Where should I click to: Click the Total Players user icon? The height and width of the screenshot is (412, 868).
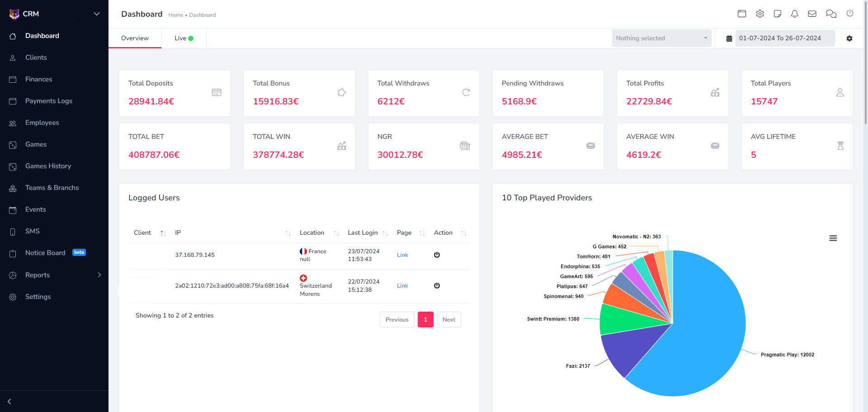point(840,92)
